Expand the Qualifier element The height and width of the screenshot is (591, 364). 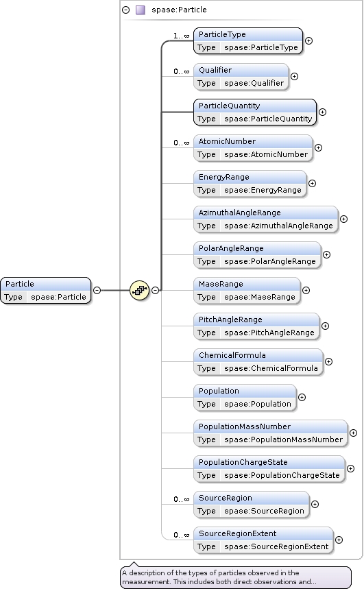[294, 77]
